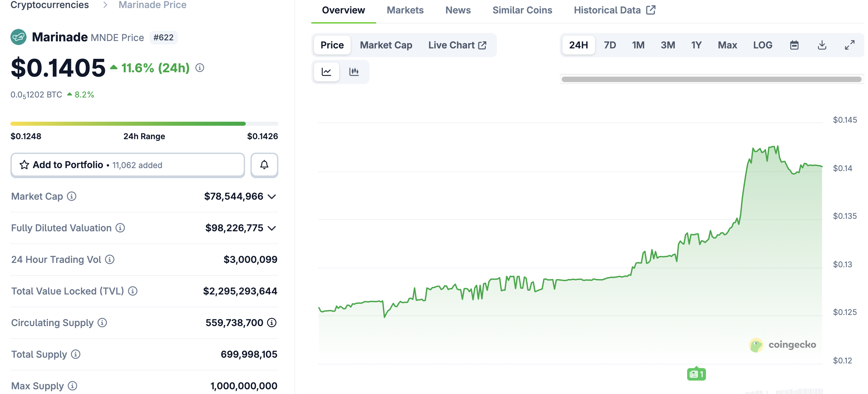Open the News tab

(x=458, y=10)
